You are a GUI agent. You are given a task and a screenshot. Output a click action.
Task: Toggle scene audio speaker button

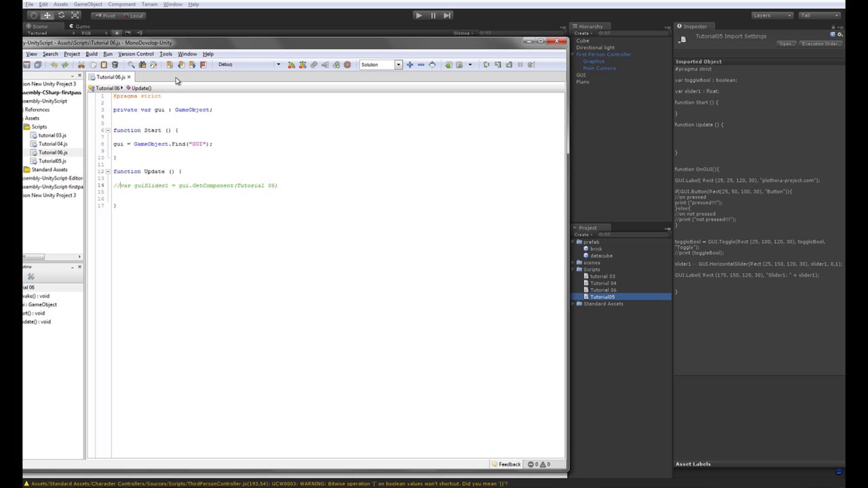[x=140, y=33]
